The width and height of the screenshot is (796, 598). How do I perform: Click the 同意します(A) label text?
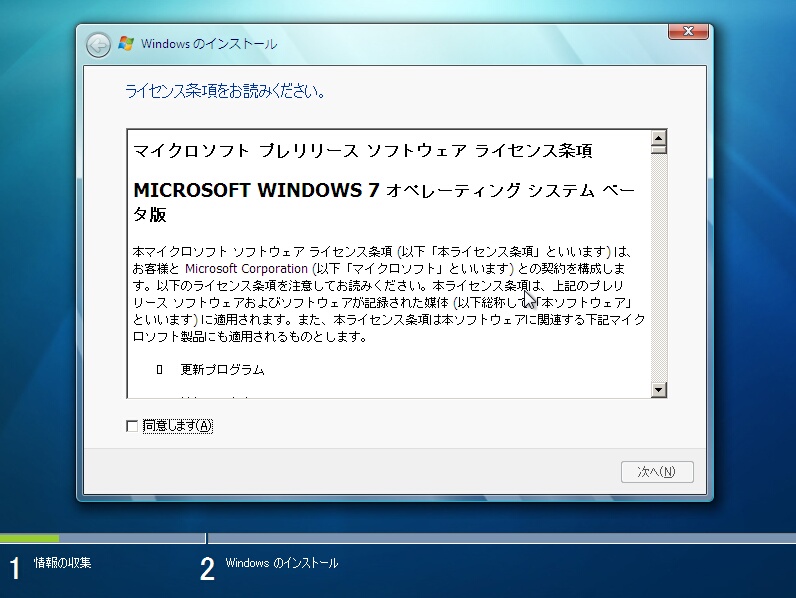coord(178,426)
